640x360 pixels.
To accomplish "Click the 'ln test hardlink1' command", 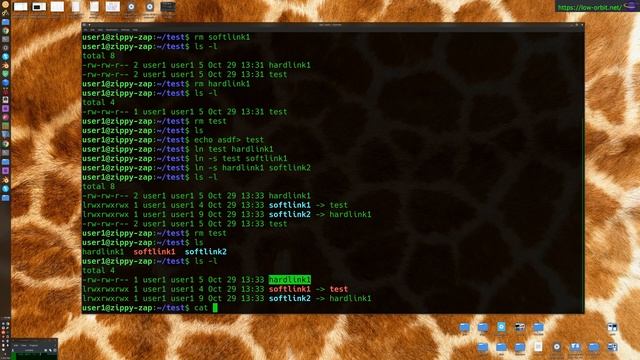I will (x=233, y=149).
